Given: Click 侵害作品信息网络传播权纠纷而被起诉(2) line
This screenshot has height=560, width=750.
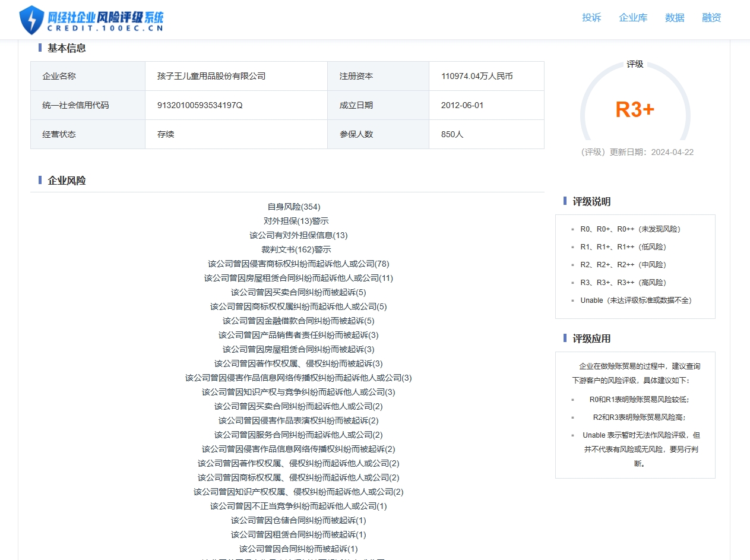Looking at the screenshot, I should click(299, 449).
